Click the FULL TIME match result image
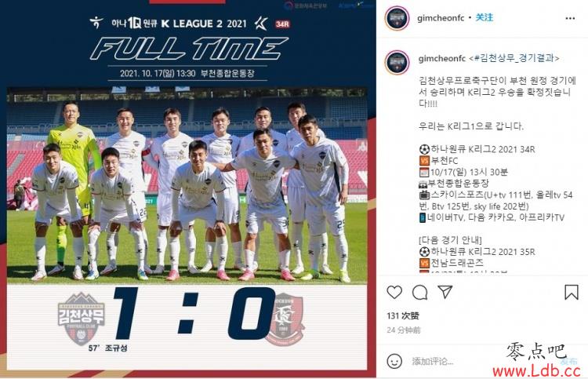Image resolution: width=588 pixels, height=379 pixels. coord(188,189)
